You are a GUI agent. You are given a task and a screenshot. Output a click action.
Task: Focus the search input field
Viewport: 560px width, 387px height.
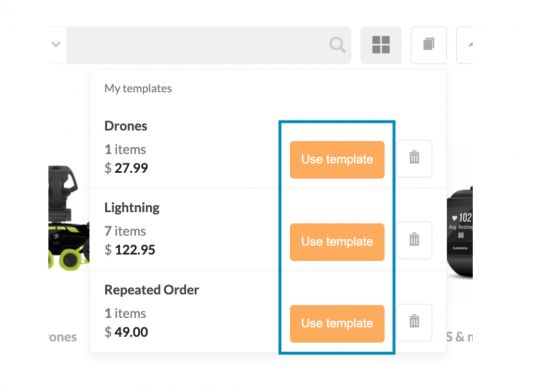209,45
